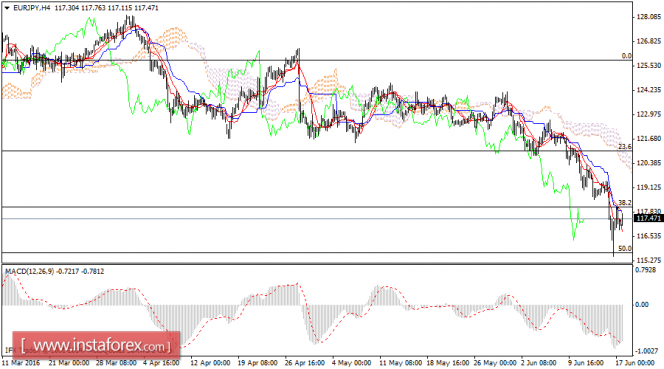Click the 4 Apr 16:00 date label
Viewport: 664px width, 369px height.
161,363
